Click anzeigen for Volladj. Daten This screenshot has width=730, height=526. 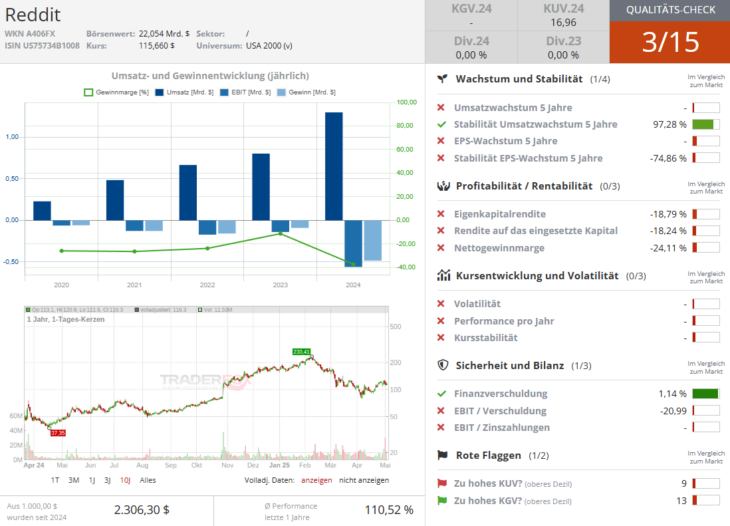317,480
